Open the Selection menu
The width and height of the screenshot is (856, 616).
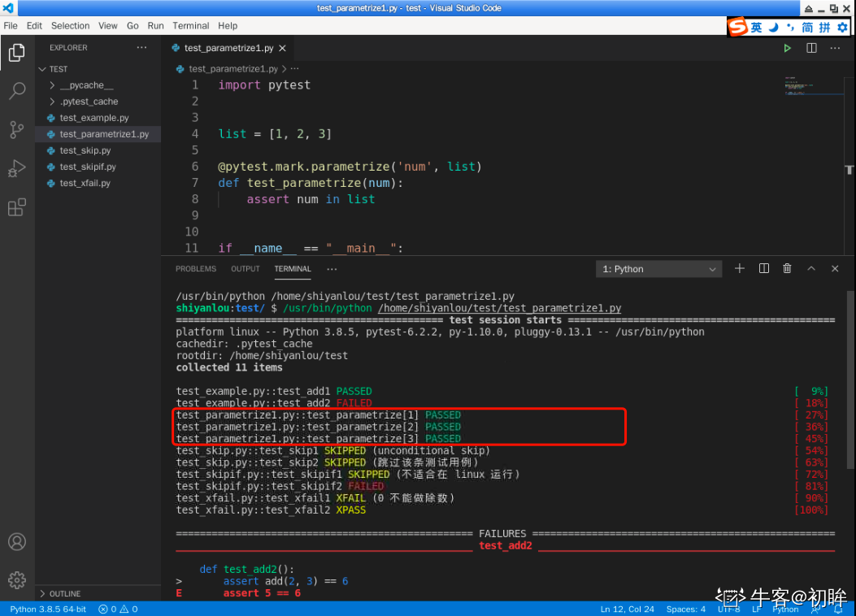coord(70,26)
